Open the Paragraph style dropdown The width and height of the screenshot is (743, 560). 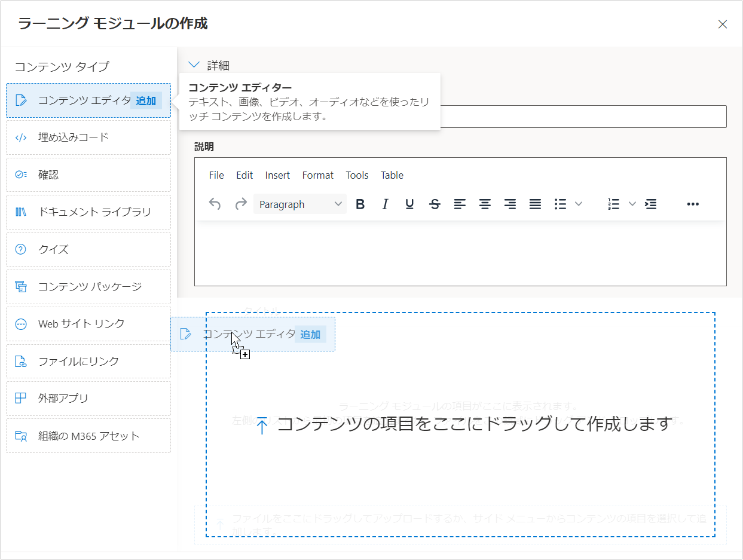[x=300, y=204]
